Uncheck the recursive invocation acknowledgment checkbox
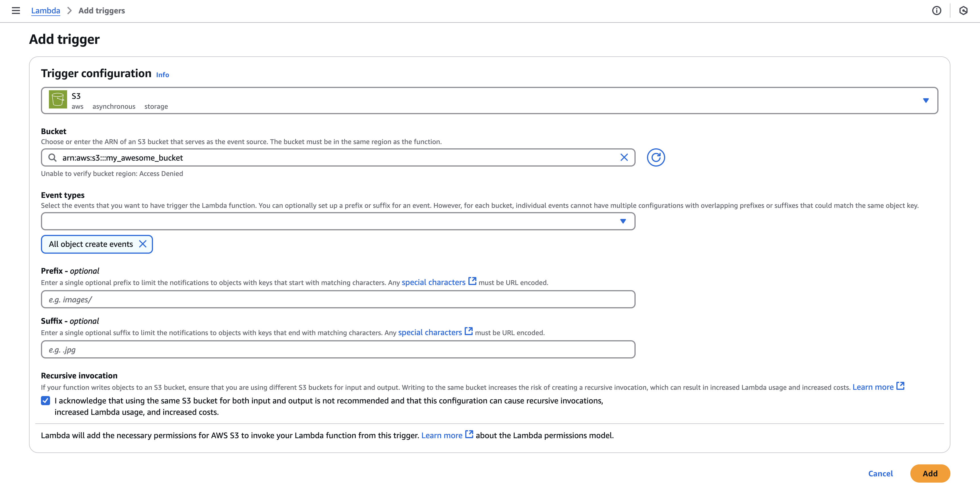Viewport: 980px width, 492px height. (x=46, y=401)
